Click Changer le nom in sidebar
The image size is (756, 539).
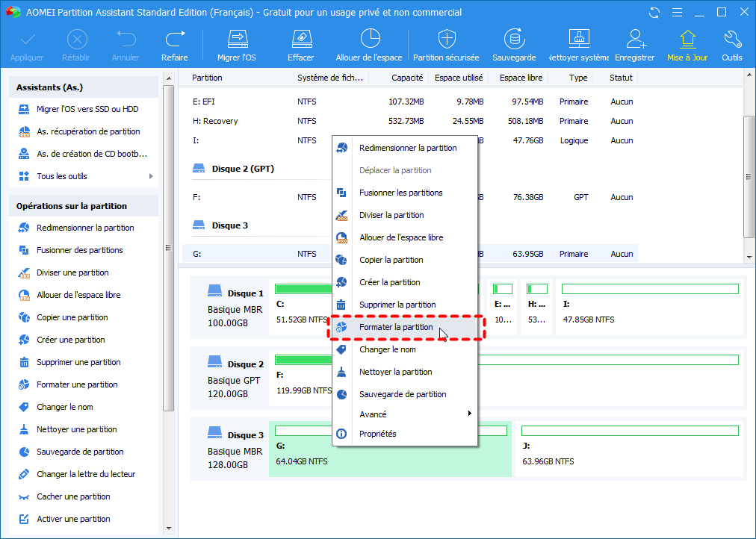84,407
